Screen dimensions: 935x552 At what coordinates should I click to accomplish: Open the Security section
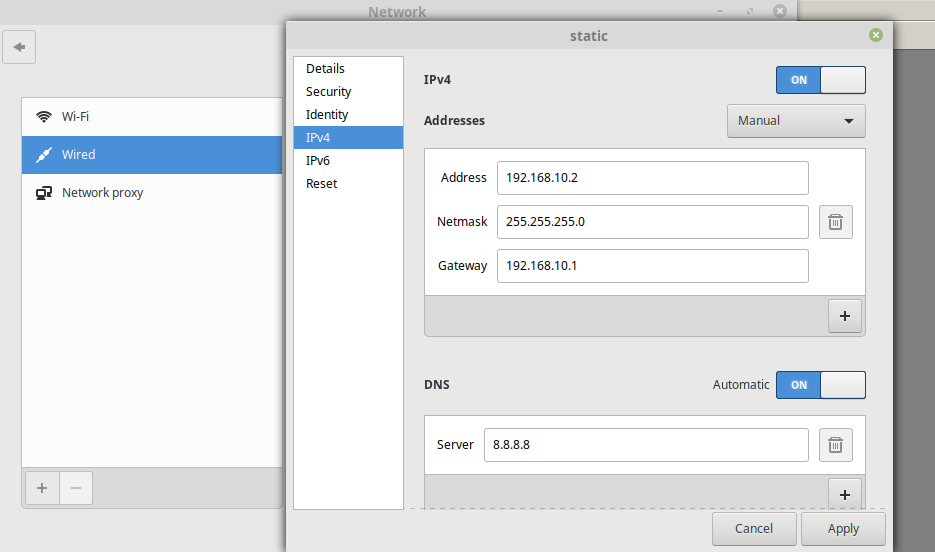click(348, 92)
